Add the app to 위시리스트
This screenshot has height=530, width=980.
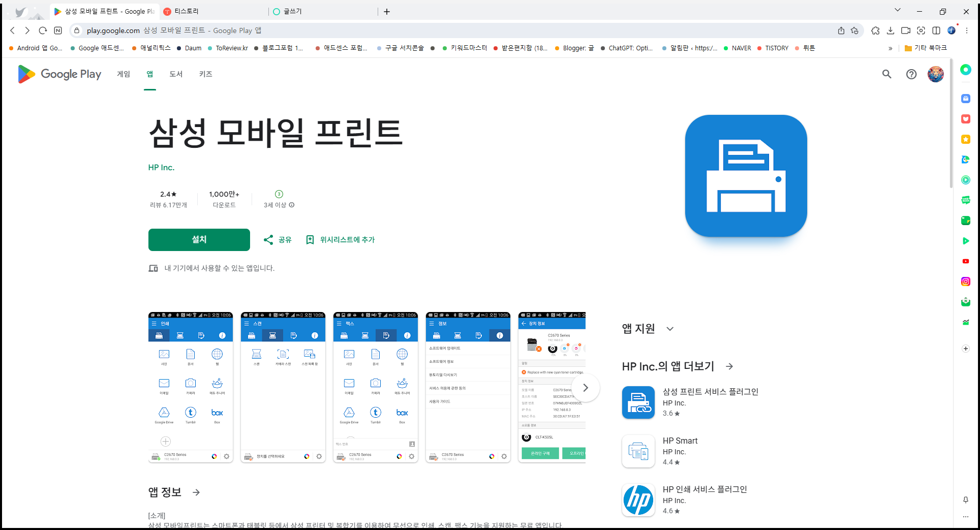pos(341,239)
